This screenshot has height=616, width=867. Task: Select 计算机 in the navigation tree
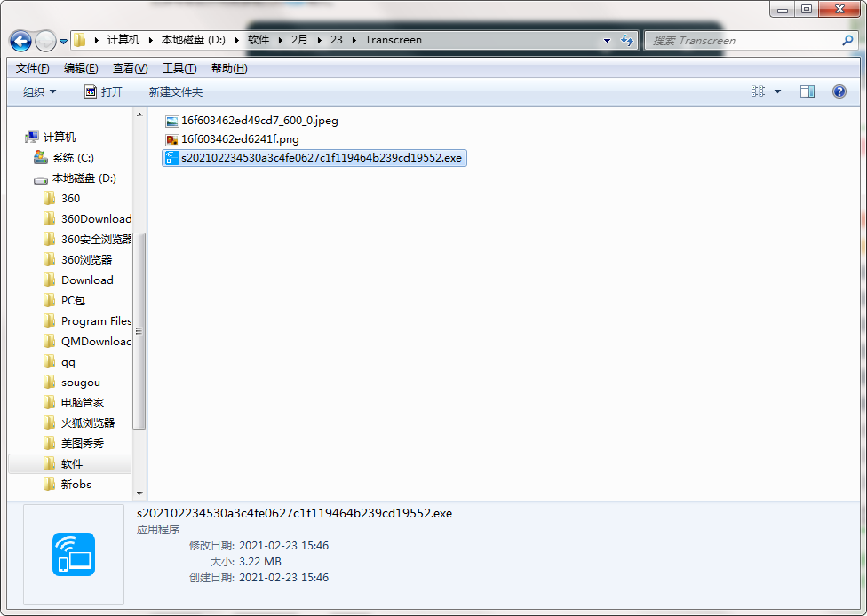pyautogui.click(x=60, y=137)
